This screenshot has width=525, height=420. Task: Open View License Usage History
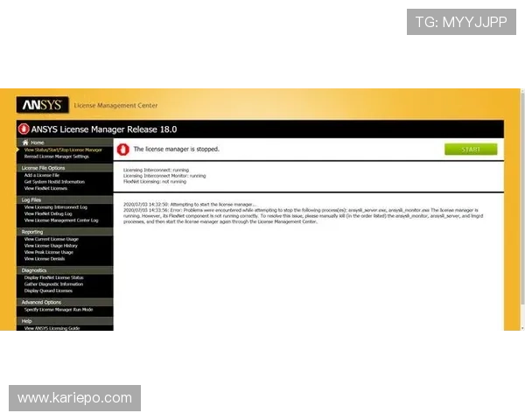click(51, 246)
